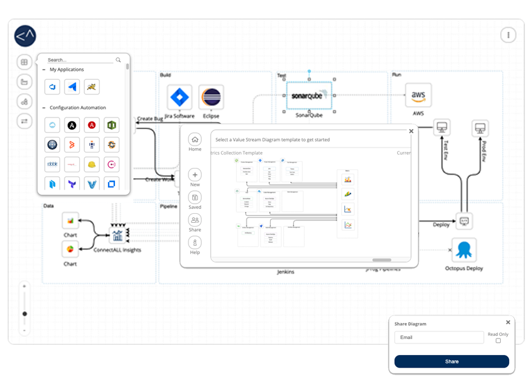The image size is (532, 392).
Task: Choose the pink Consul icon
Action: coord(111,165)
